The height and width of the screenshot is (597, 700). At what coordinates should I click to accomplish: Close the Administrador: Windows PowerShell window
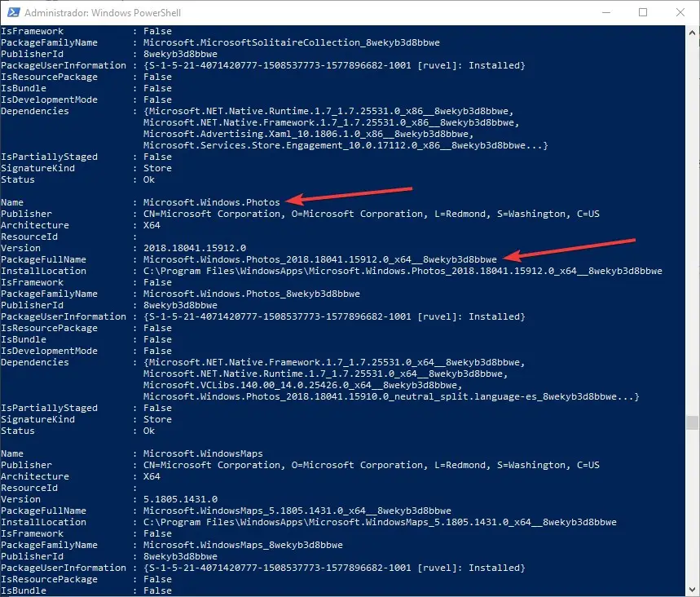coord(680,12)
